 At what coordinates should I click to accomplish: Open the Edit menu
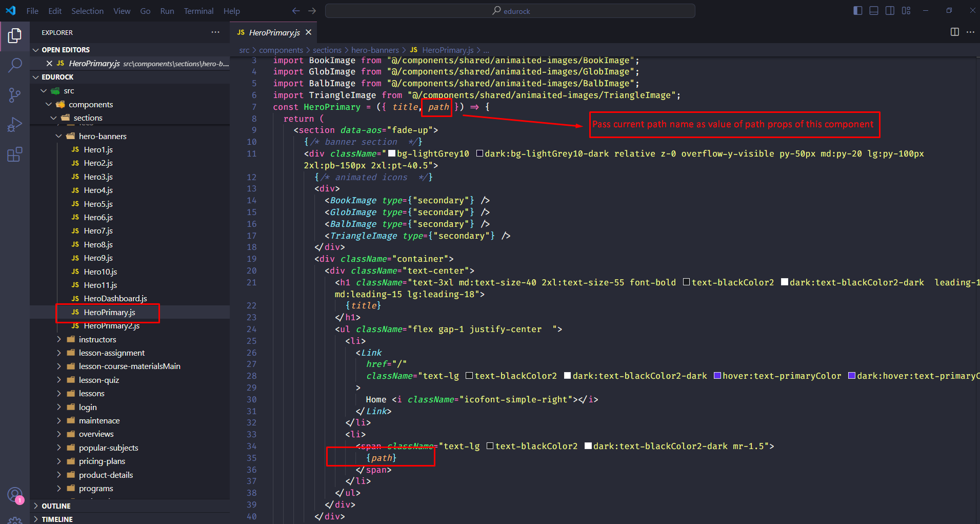click(x=55, y=11)
